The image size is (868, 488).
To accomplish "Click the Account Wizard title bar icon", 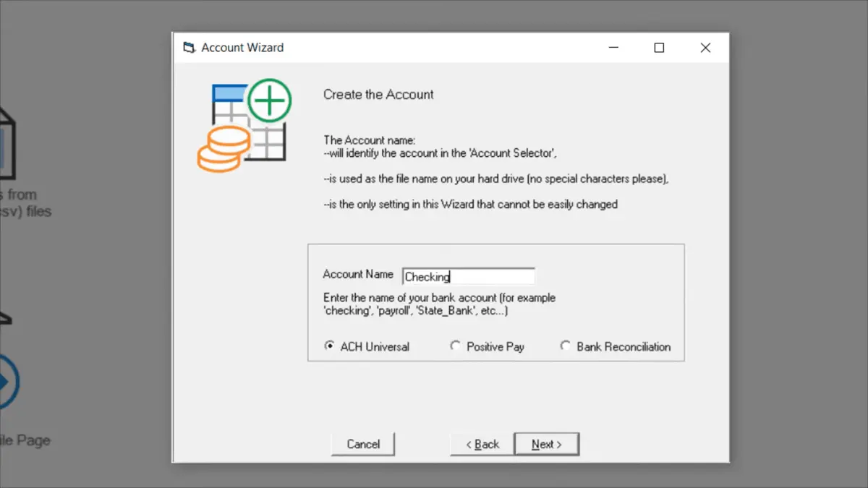I will point(189,48).
